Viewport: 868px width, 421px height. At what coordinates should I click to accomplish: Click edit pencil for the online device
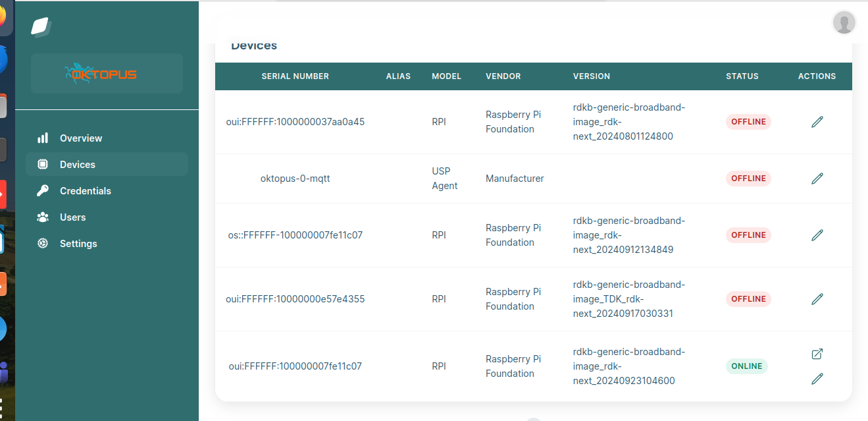click(817, 379)
